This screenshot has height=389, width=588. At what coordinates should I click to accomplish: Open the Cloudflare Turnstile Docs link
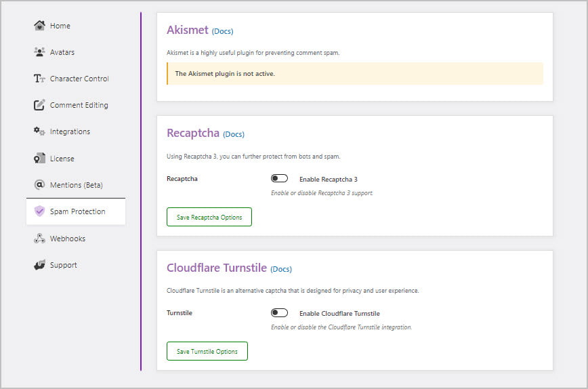[x=281, y=269]
